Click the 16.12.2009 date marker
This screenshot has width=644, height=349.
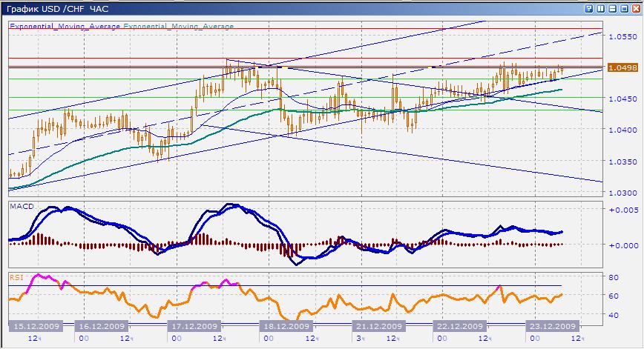(102, 326)
